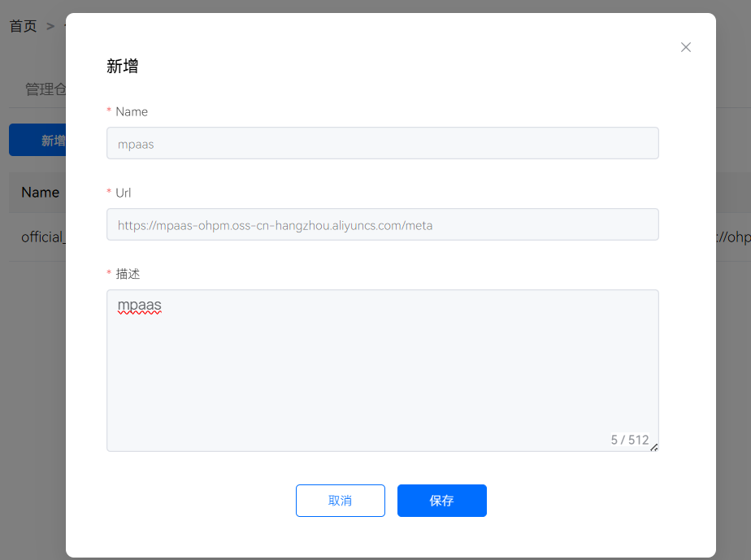Click the Name column header in the background table

click(x=41, y=193)
